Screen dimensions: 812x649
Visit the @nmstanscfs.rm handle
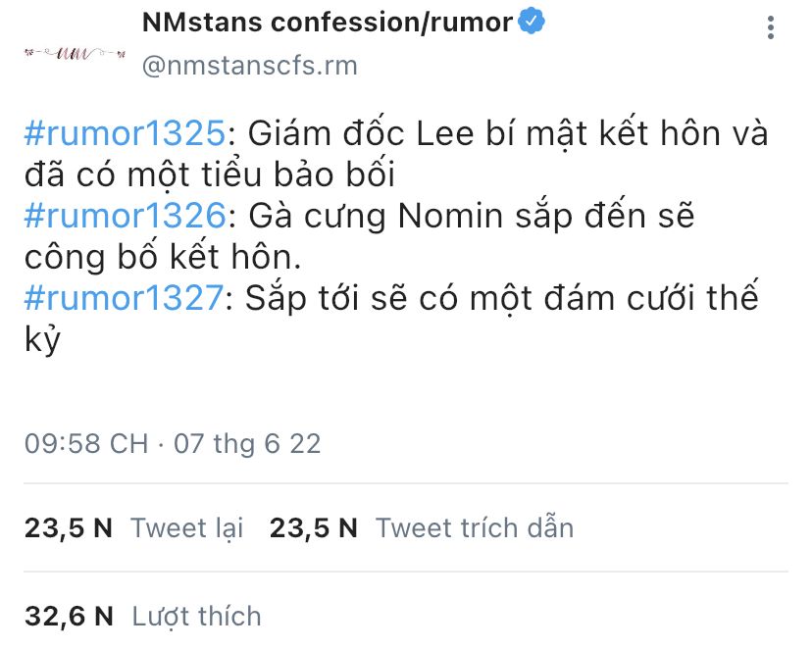point(250,66)
